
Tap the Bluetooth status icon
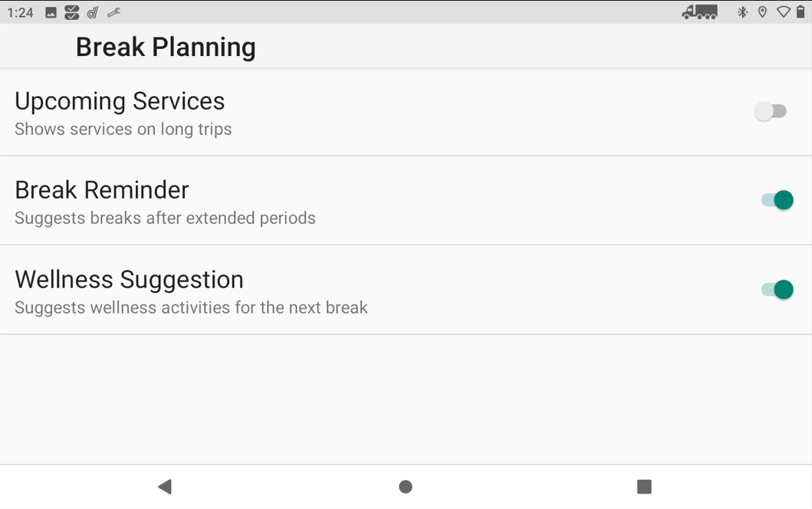click(742, 12)
